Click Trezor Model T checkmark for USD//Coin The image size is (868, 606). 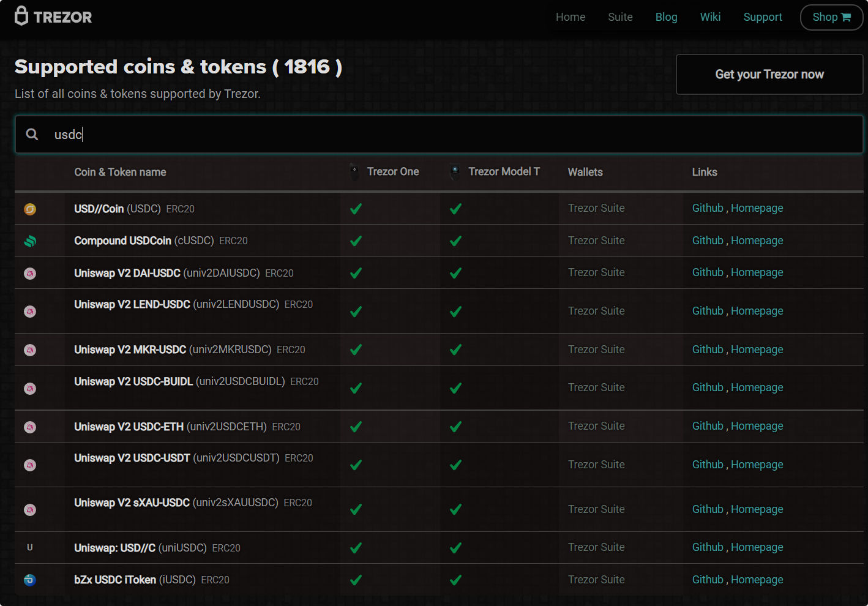[455, 209]
